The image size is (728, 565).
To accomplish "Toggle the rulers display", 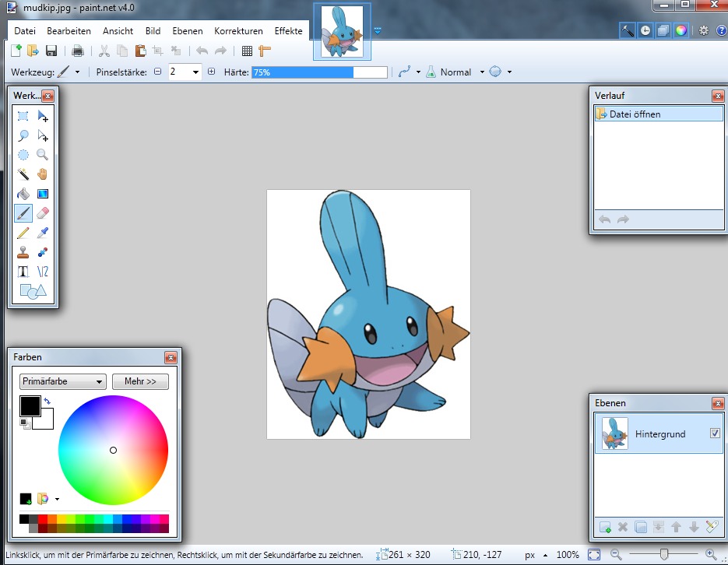I will pos(265,51).
